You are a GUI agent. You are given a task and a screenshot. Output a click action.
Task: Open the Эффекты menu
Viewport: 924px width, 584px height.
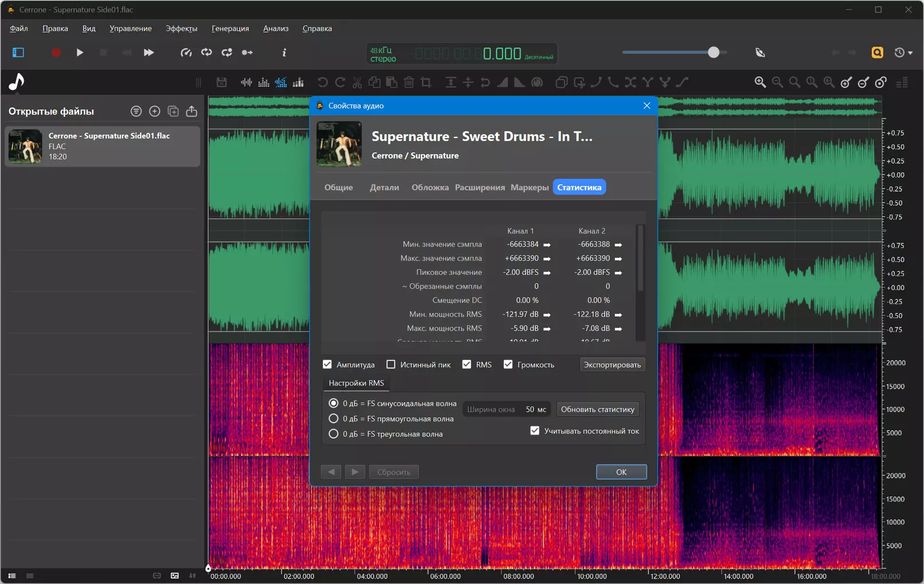point(181,28)
